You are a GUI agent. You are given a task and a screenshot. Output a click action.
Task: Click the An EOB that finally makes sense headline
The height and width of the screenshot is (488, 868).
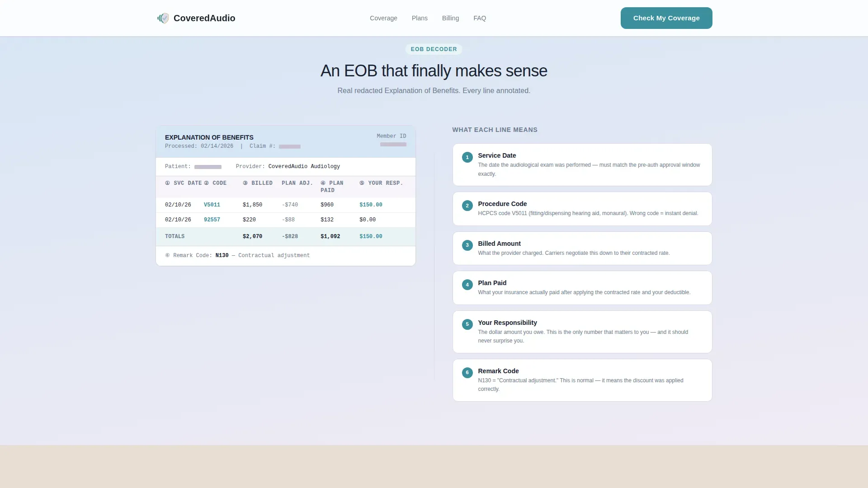(x=434, y=71)
